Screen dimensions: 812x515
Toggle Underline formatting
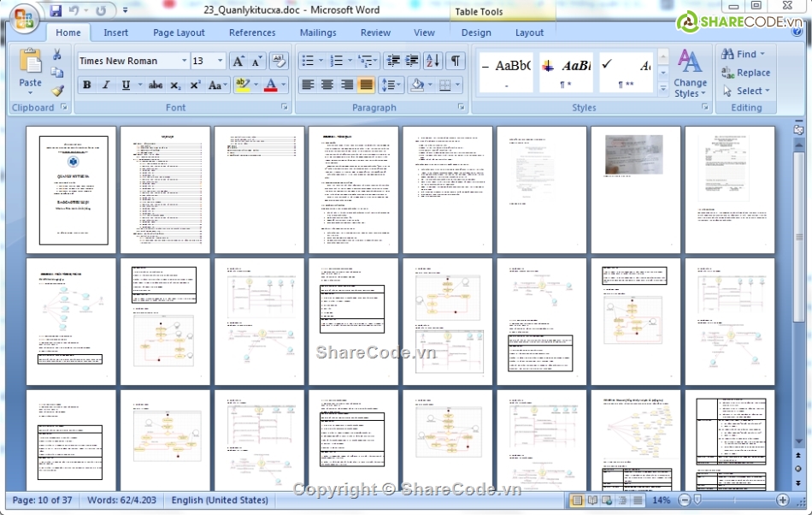pyautogui.click(x=126, y=85)
